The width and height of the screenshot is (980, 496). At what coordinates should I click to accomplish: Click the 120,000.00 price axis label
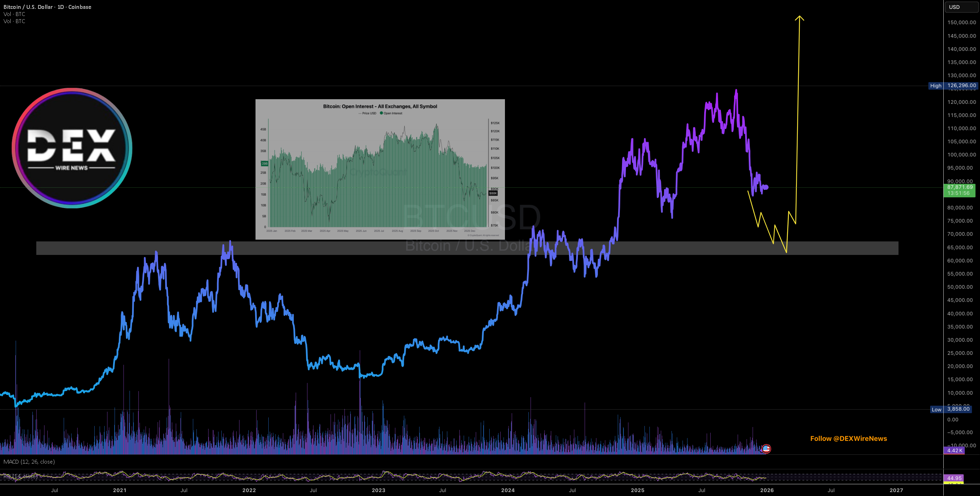point(961,102)
